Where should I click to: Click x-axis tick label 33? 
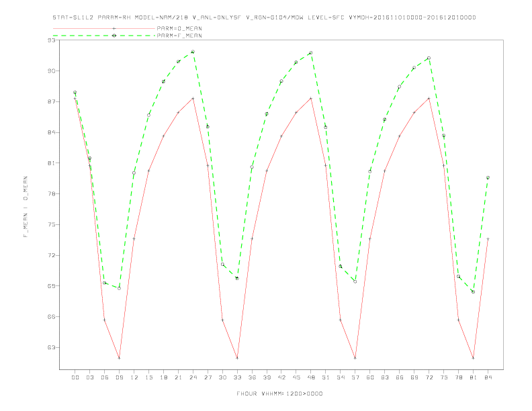point(237,377)
